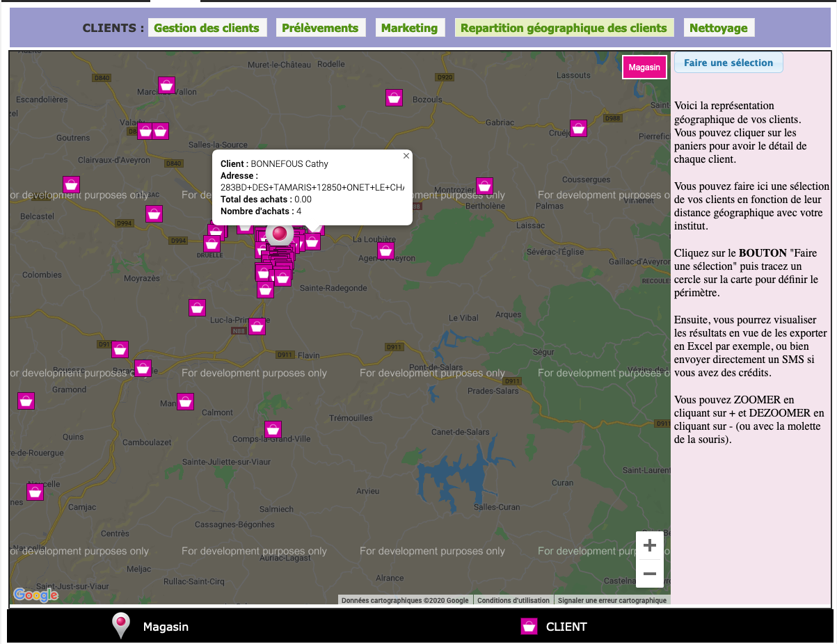Open the basket marker at Baraqueville
This screenshot has width=837, height=644.
[143, 368]
